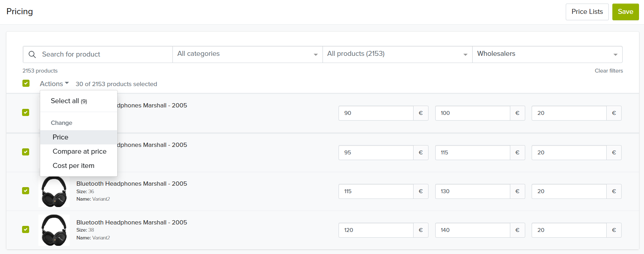The width and height of the screenshot is (644, 254).
Task: Click the euro icon beside compare price 140
Action: [517, 230]
